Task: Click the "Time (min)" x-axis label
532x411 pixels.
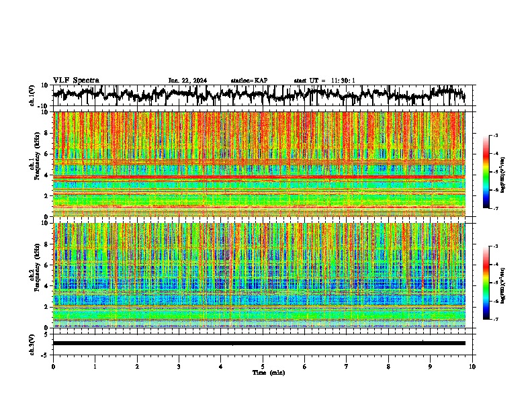Action: (x=269, y=373)
